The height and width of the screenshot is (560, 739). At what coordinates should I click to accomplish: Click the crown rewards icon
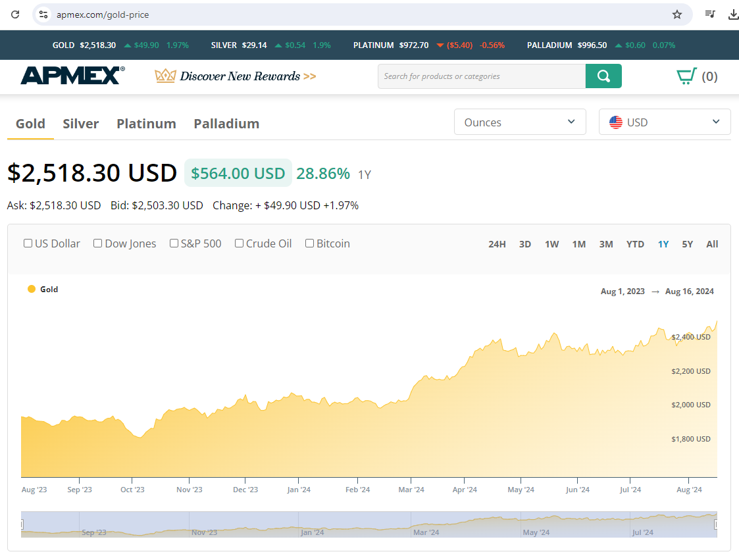(x=165, y=76)
